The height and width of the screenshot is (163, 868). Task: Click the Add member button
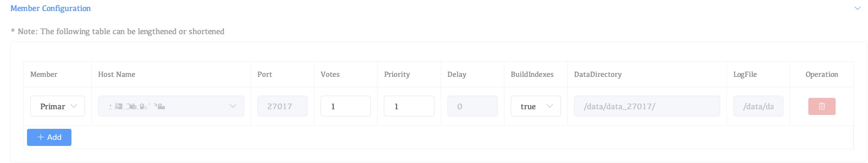tap(49, 137)
